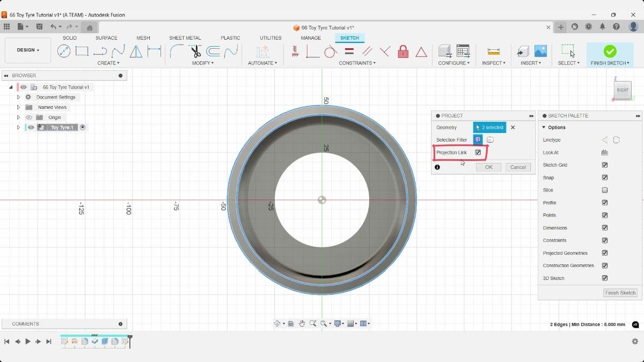Image resolution: width=644 pixels, height=362 pixels.
Task: Expand the Toy Tyre:1 component node
Action: coord(18,128)
